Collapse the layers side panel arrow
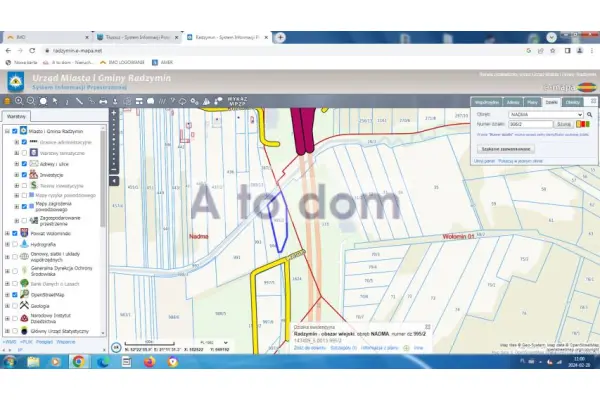 [114, 181]
